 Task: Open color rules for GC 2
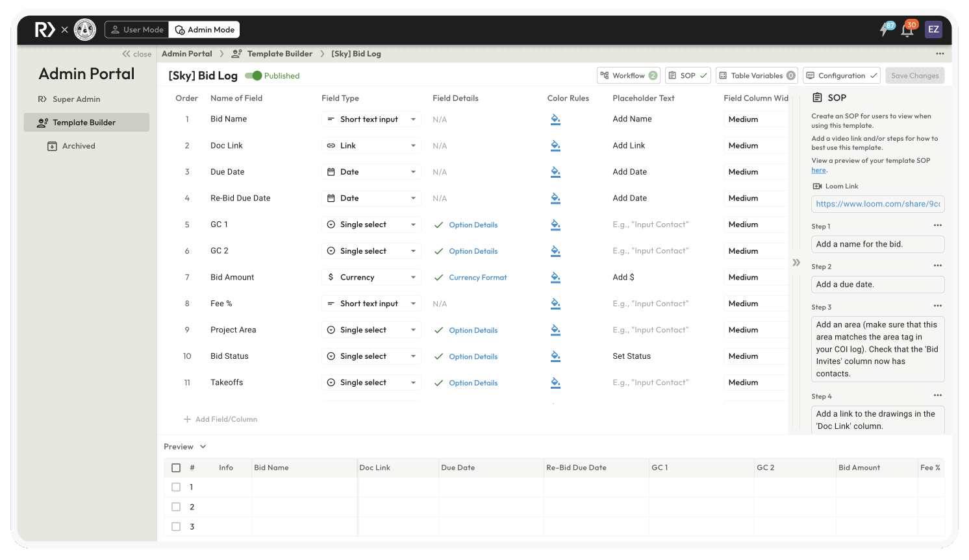pyautogui.click(x=555, y=251)
